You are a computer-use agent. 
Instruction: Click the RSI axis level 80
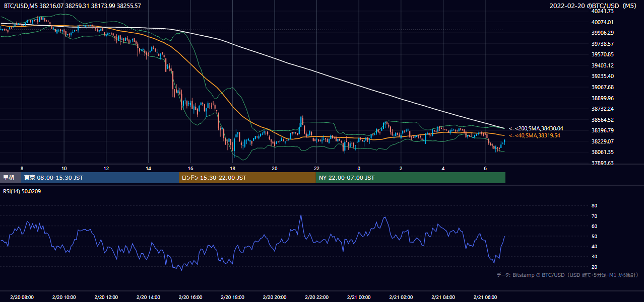[x=595, y=206]
